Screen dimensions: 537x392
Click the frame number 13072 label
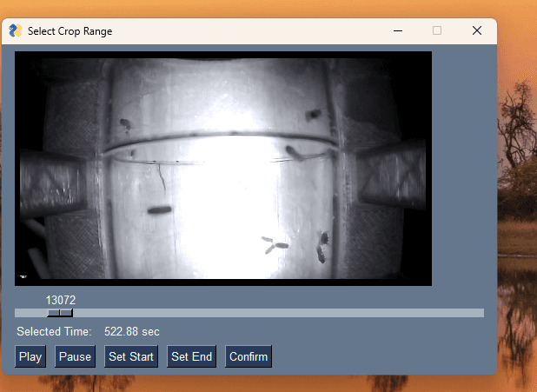tap(61, 300)
